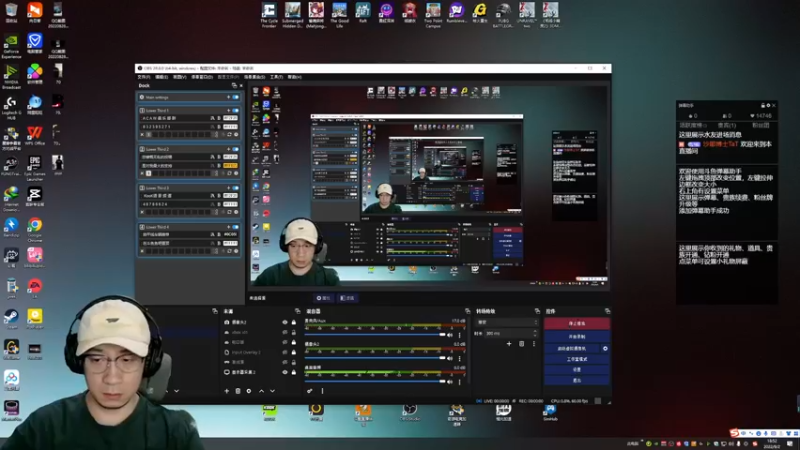800x450 pixels.
Task: Expand Main settings with its plus icon
Action: click(229, 97)
